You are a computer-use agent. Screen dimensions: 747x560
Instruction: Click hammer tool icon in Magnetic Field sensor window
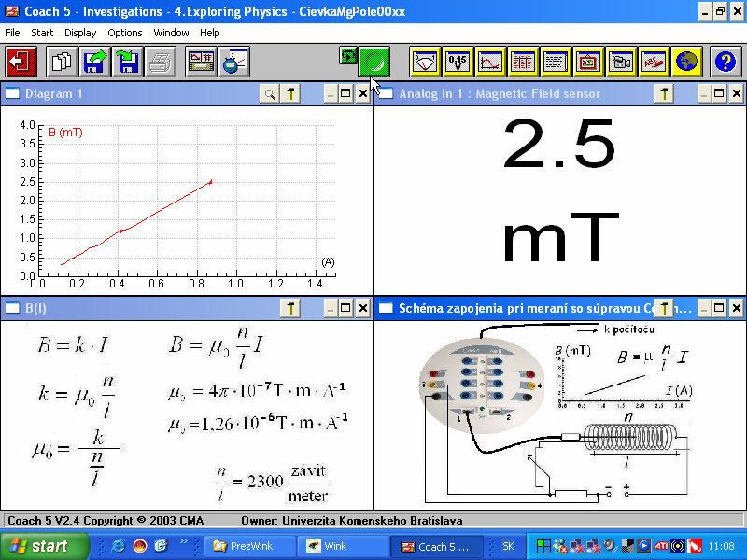point(664,94)
